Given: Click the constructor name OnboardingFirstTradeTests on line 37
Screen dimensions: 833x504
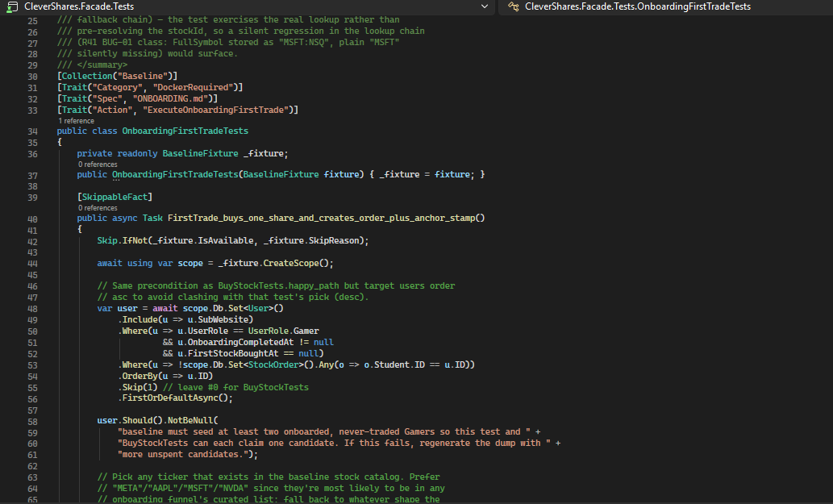Looking at the screenshot, I should pyautogui.click(x=175, y=174).
